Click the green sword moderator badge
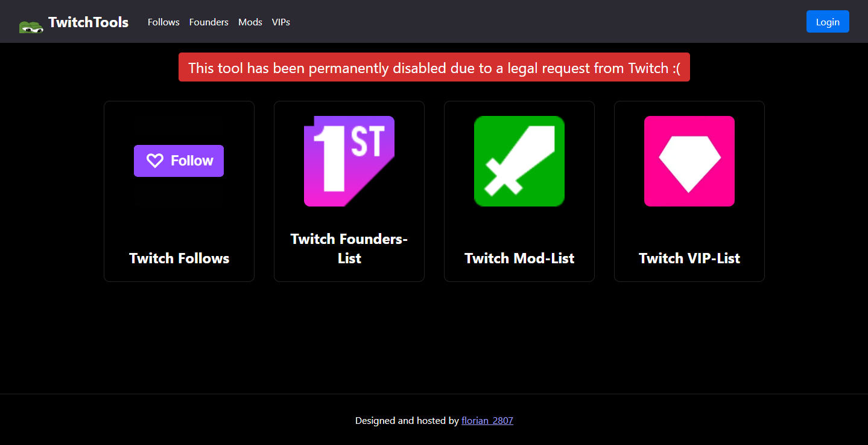The height and width of the screenshot is (445, 868). coord(519,161)
